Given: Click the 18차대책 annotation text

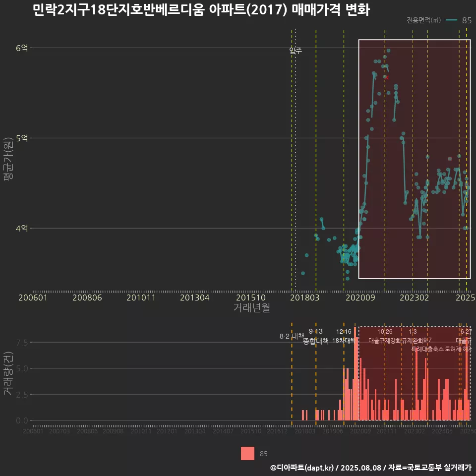Looking at the screenshot, I should click(x=344, y=340).
